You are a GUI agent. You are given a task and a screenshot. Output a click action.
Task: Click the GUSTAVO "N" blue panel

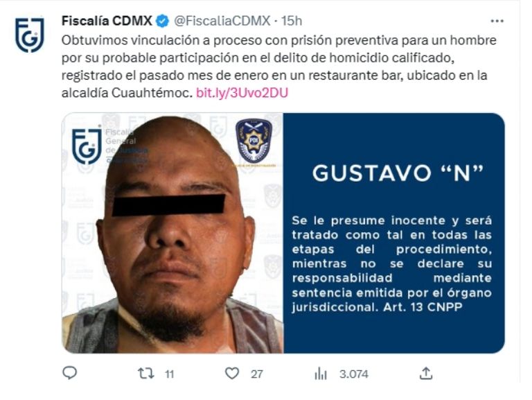tap(394, 234)
